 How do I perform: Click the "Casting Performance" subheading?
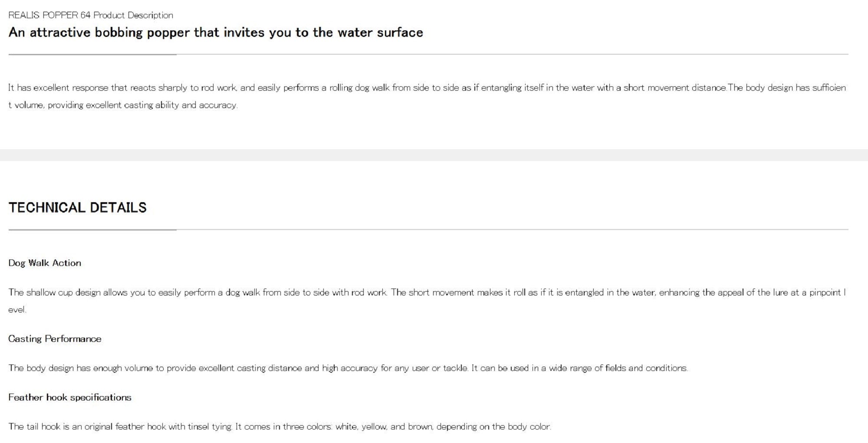(x=55, y=339)
